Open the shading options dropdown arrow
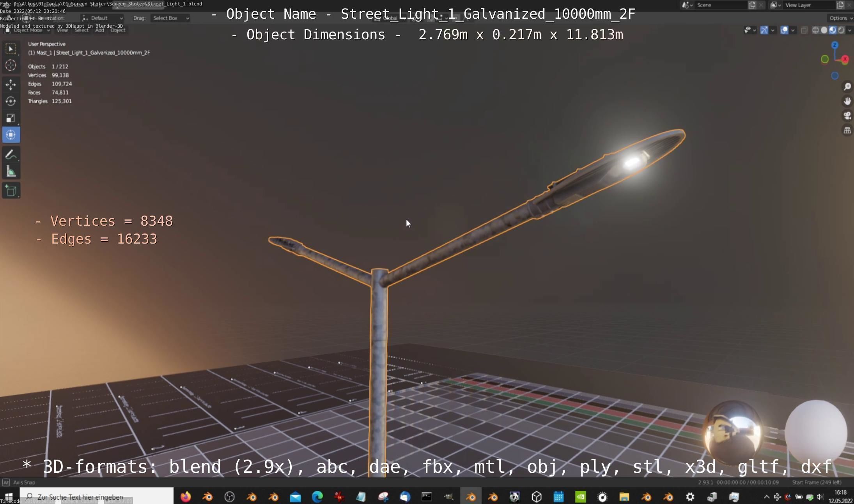Image resolution: width=854 pixels, height=504 pixels. pyautogui.click(x=850, y=30)
